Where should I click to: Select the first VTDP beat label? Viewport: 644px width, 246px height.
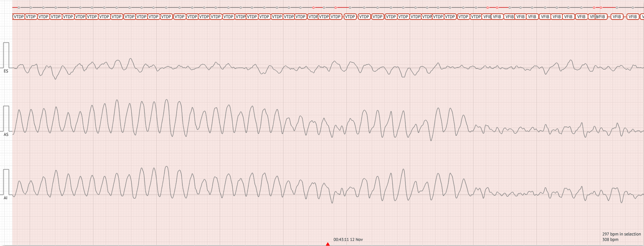(x=18, y=17)
